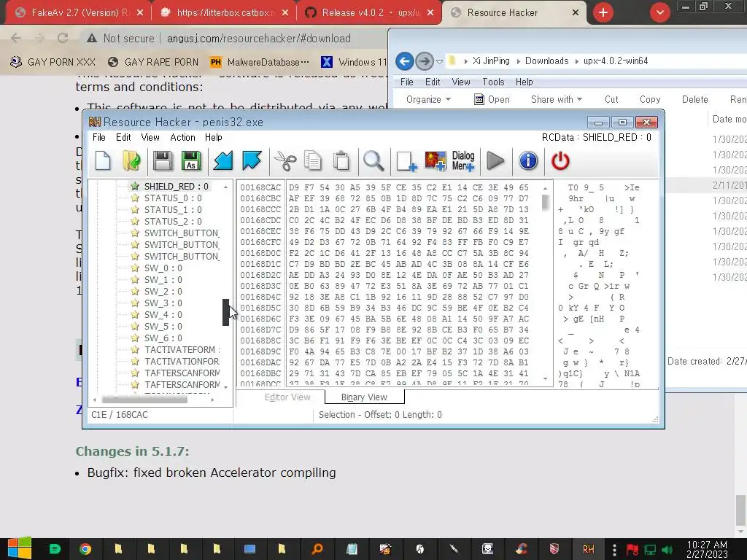The height and width of the screenshot is (560, 747).
Task: Open Tools menu in Explorer window
Action: (493, 82)
